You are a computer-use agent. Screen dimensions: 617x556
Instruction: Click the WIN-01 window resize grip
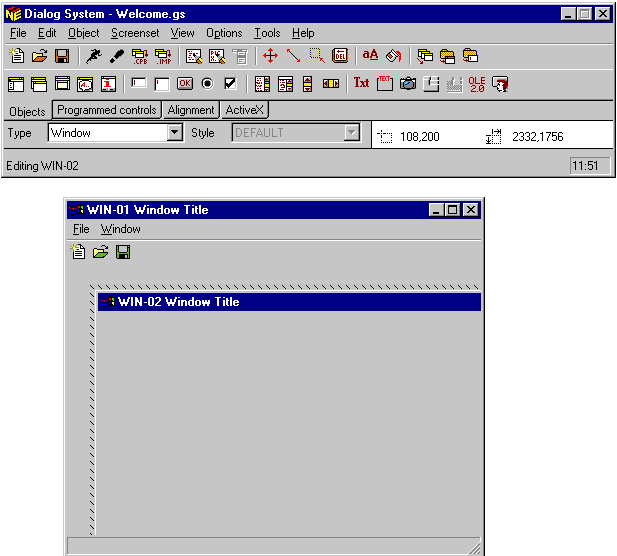point(475,548)
